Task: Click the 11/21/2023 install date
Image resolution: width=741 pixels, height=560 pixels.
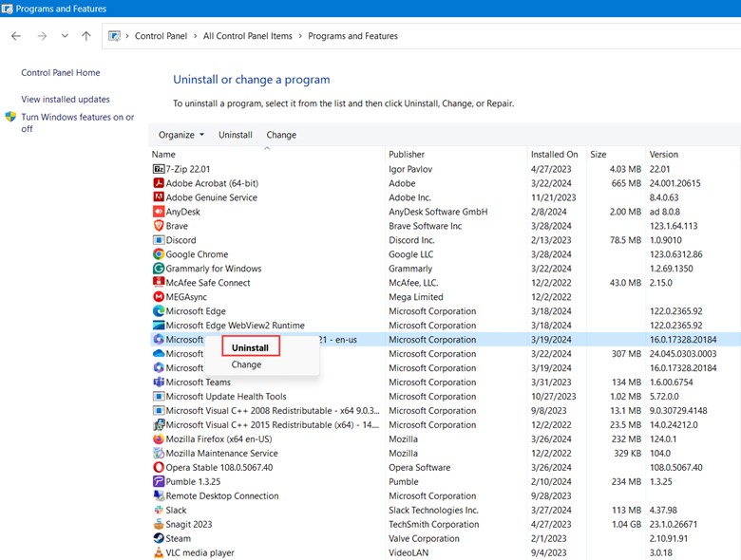Action: [x=554, y=197]
